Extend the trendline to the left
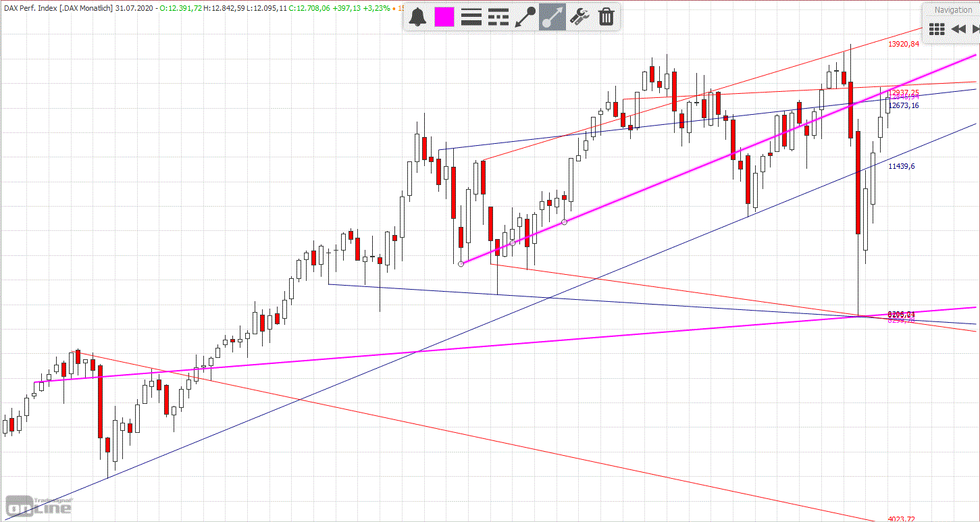 point(525,17)
